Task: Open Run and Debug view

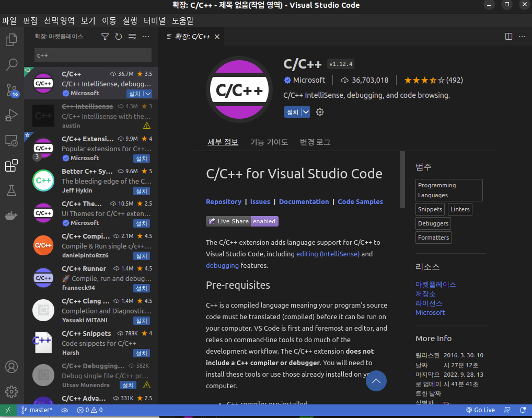Action: point(11,115)
